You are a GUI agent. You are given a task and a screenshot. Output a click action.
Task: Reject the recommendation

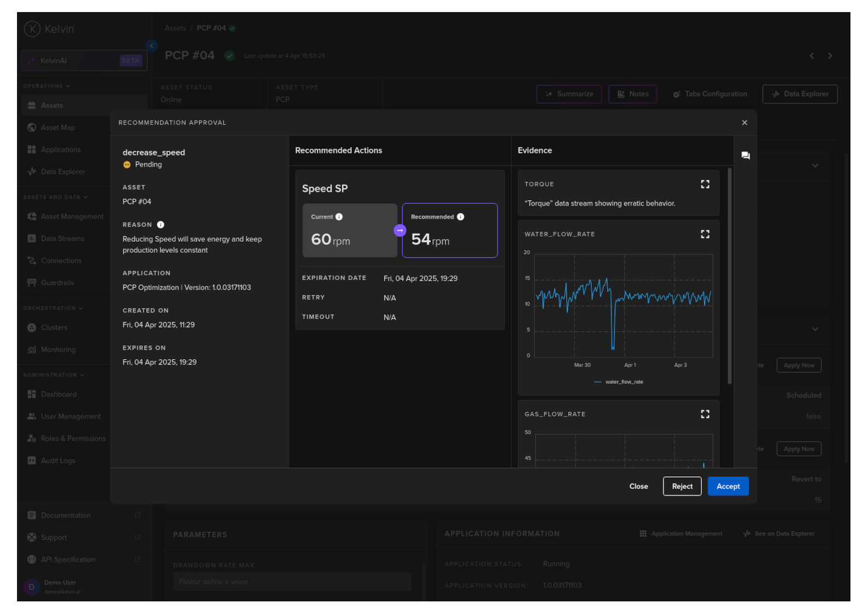tap(682, 486)
